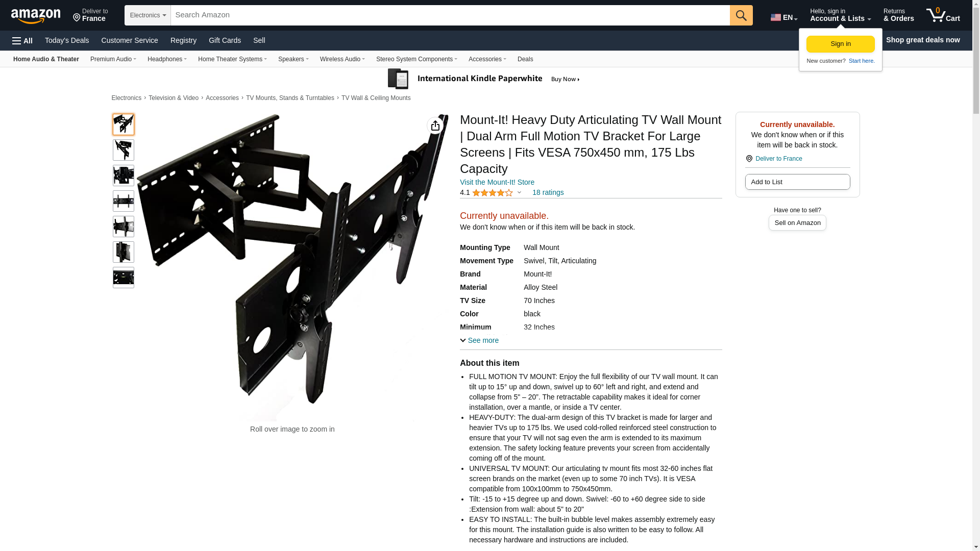Expand the Headphones submenu
The height and width of the screenshot is (551, 980).
pyautogui.click(x=167, y=59)
